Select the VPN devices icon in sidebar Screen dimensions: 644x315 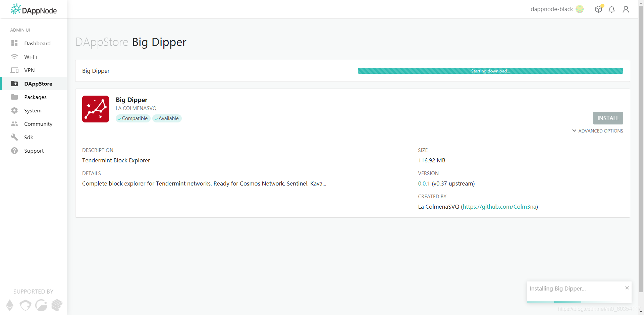tap(14, 70)
